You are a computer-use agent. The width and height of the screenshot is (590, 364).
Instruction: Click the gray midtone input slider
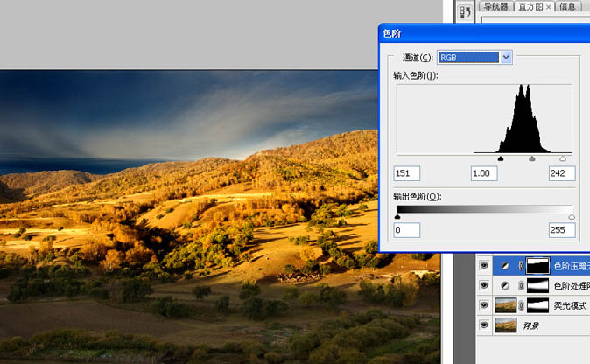pyautogui.click(x=532, y=158)
